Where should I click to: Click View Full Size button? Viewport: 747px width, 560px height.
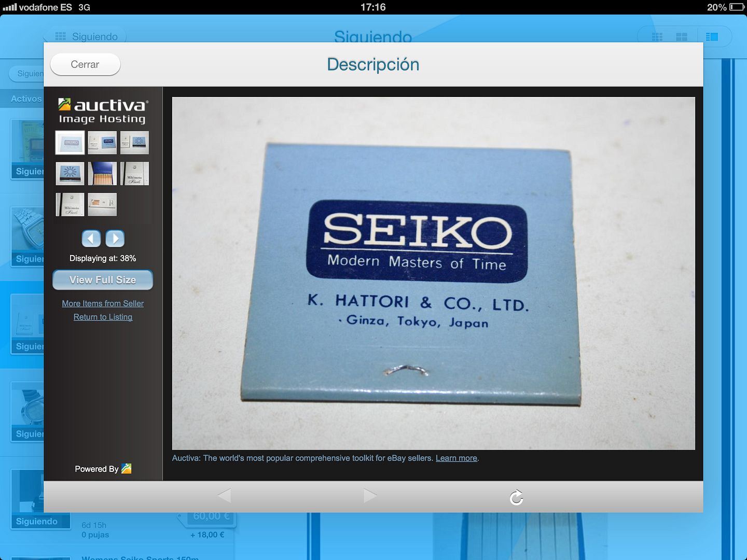point(103,280)
